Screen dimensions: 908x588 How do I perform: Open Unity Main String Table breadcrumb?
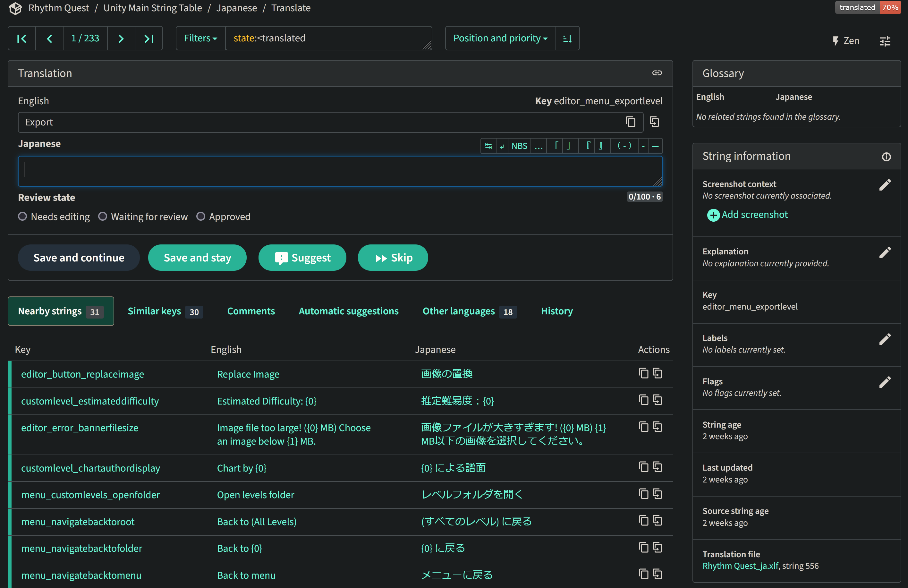coord(153,8)
